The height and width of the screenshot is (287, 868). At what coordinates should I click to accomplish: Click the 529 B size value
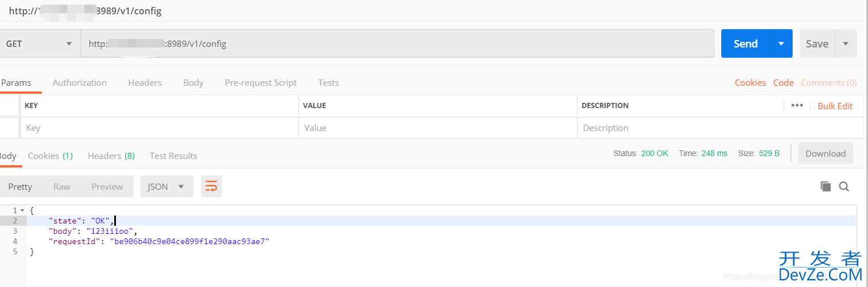coord(769,153)
